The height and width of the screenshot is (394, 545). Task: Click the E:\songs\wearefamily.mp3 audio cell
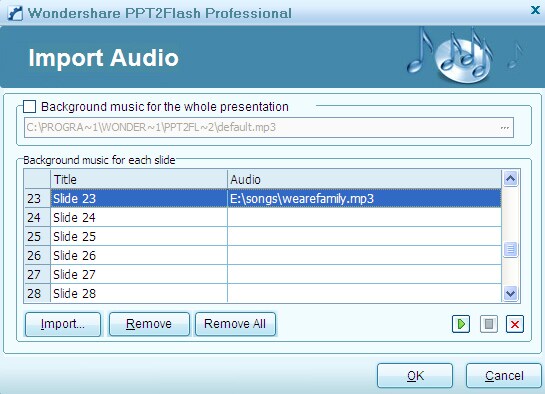[364, 198]
